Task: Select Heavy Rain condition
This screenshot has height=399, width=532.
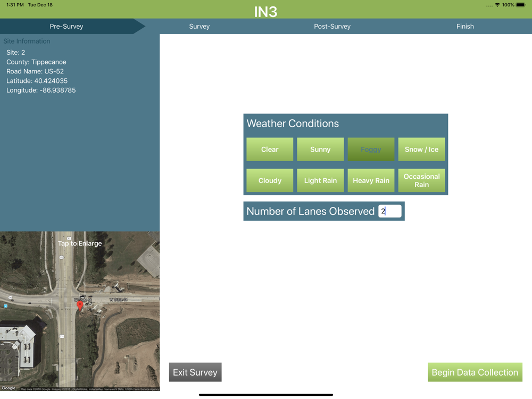Action: 371,180
